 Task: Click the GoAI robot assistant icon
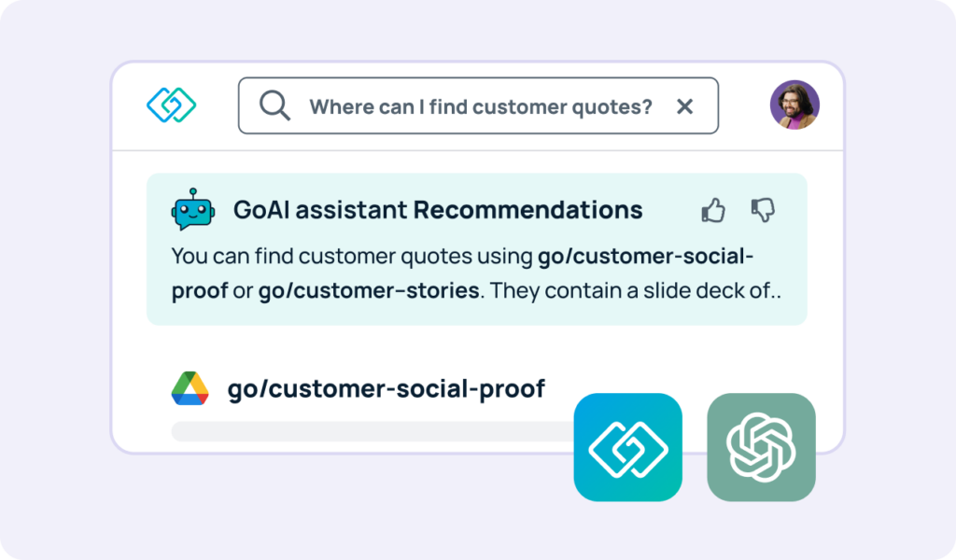192,209
